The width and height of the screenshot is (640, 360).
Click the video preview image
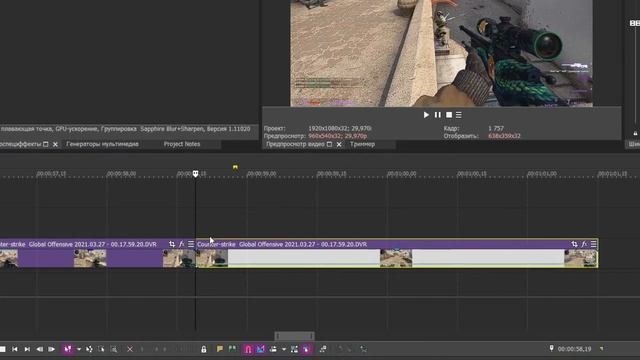[441, 53]
